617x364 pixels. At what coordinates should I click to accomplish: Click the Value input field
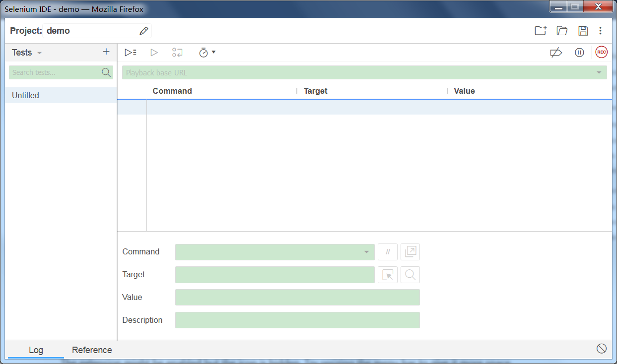[x=297, y=298]
